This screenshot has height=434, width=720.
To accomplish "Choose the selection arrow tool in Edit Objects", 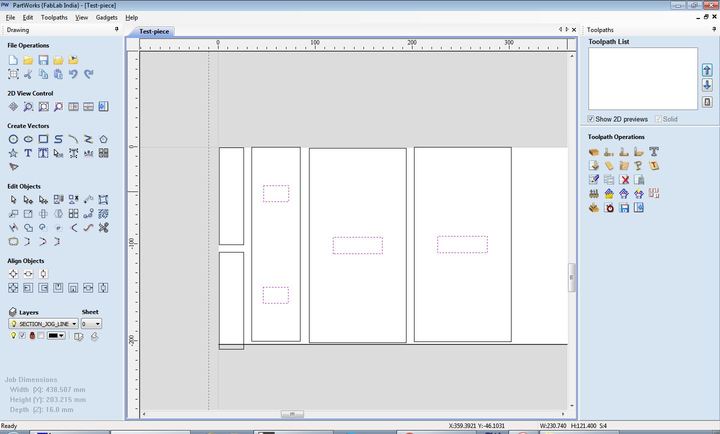I will pyautogui.click(x=13, y=200).
